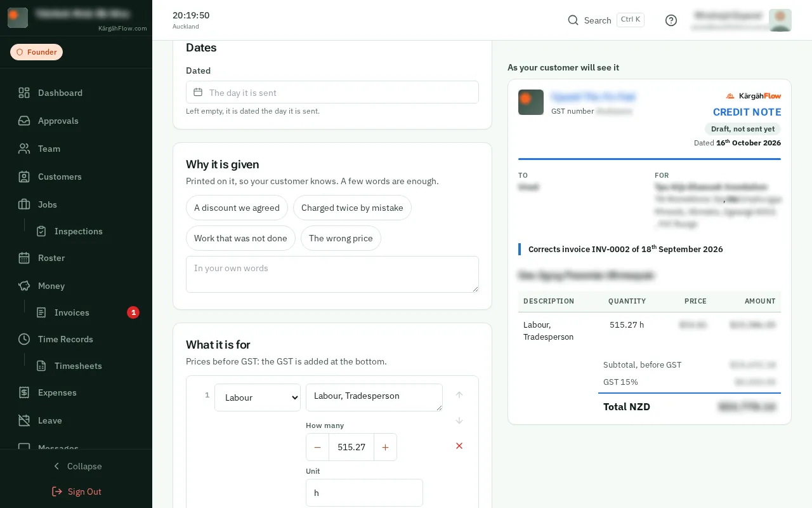
Task: Click the Roster calendar icon
Action: (x=24, y=258)
